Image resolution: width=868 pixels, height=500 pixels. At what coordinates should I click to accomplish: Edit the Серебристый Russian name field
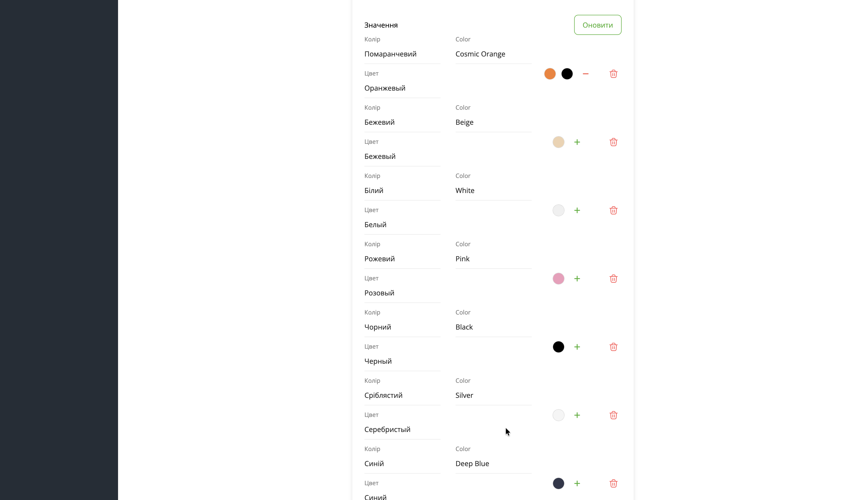(402, 430)
